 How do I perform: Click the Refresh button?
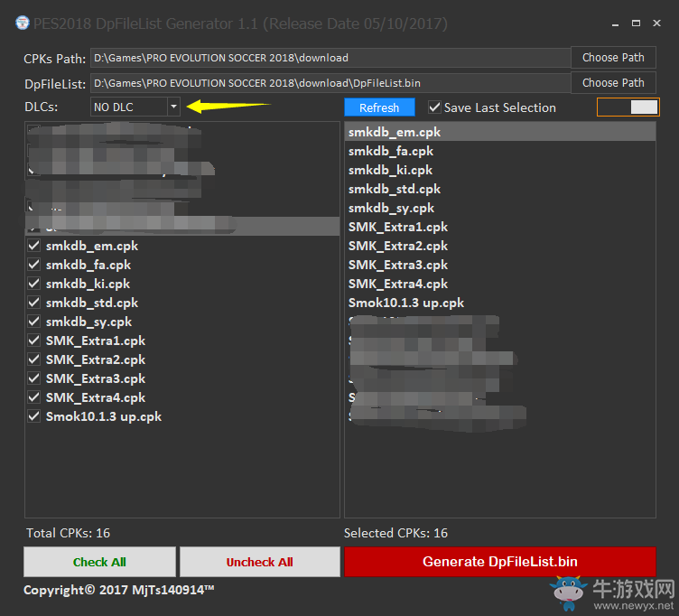click(379, 107)
